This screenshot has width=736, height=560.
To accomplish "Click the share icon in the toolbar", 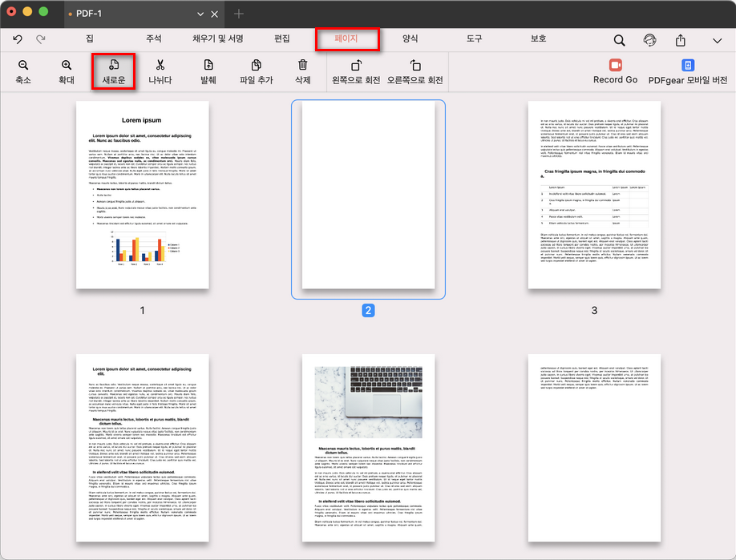I will (x=682, y=39).
